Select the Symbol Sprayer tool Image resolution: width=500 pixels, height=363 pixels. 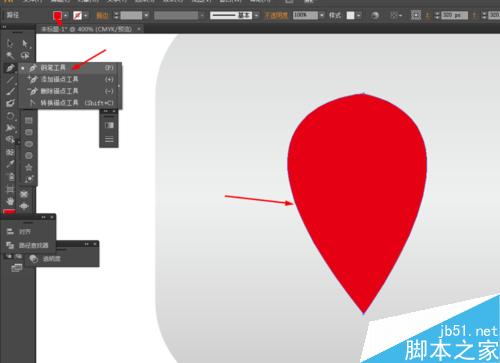(x=10, y=176)
